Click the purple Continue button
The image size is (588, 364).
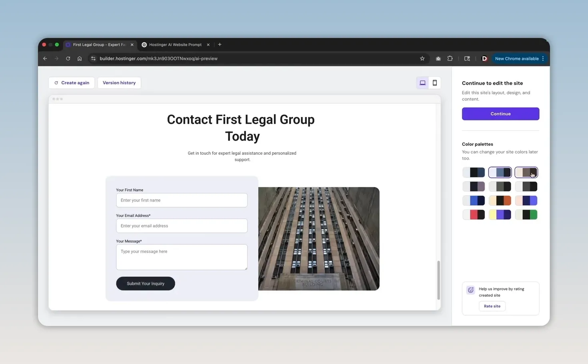click(x=500, y=114)
